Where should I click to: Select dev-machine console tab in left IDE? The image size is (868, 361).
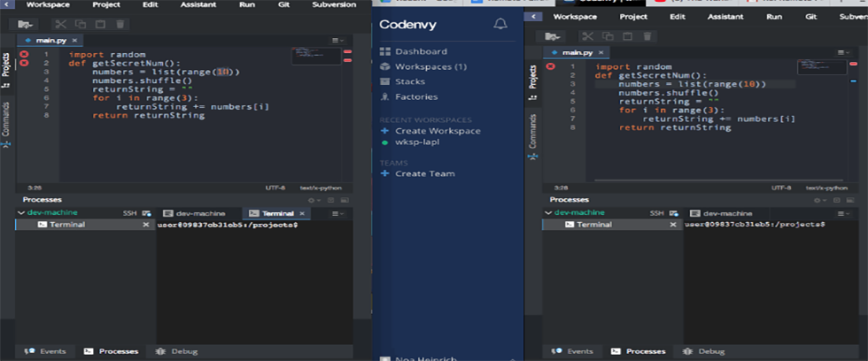(x=194, y=213)
